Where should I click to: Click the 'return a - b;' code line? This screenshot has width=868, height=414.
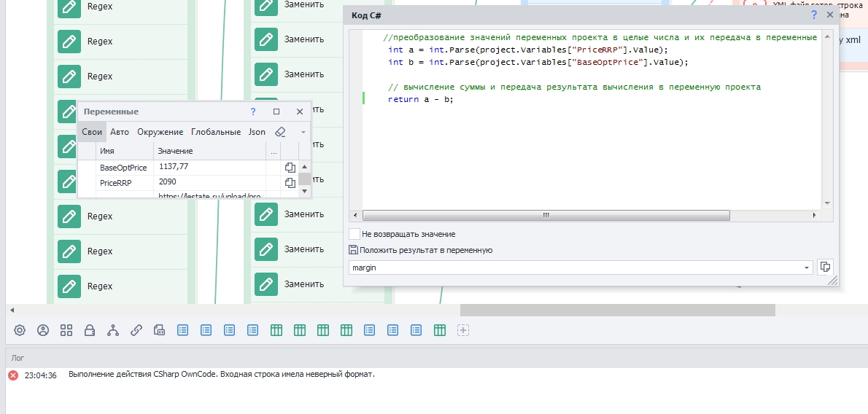click(x=421, y=100)
